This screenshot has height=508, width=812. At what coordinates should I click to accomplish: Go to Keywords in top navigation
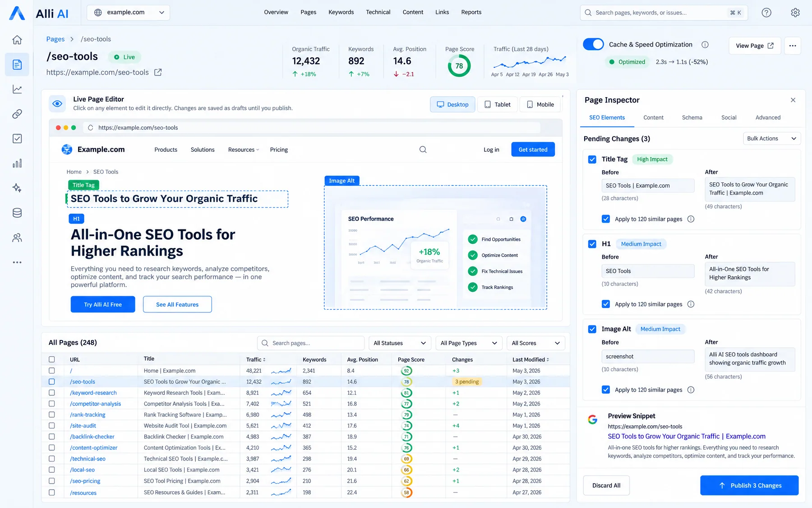point(341,12)
